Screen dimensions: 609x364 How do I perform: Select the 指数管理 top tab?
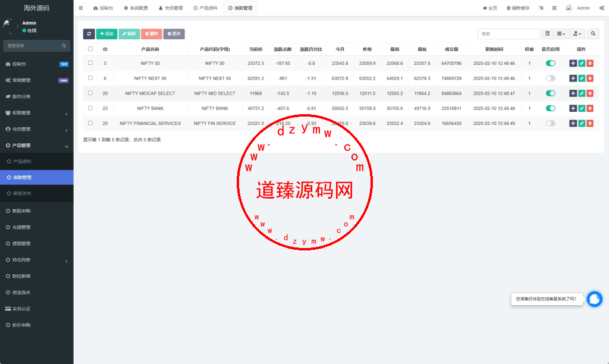click(240, 8)
